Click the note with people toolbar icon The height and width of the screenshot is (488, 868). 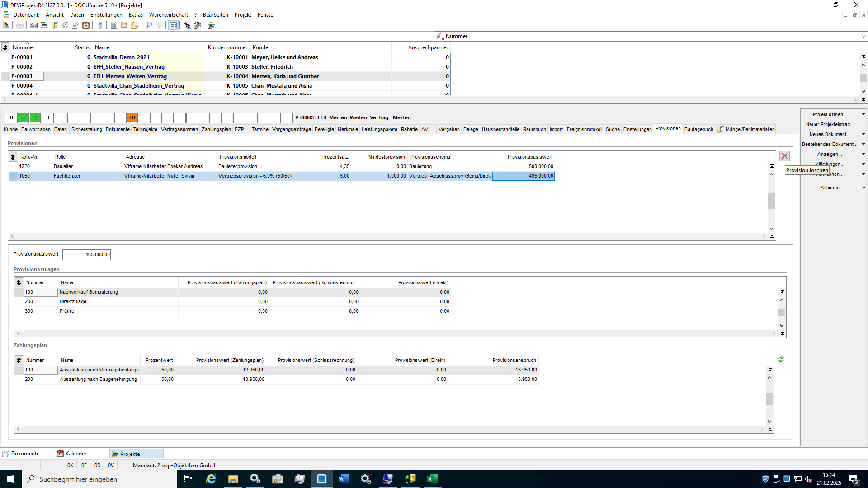[x=198, y=25]
